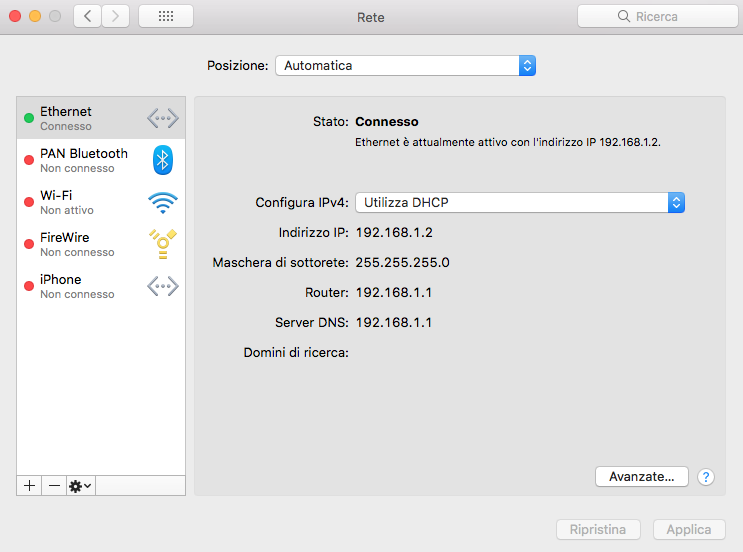Add a new network service with plus
Image resolution: width=743 pixels, height=552 pixels.
[29, 485]
